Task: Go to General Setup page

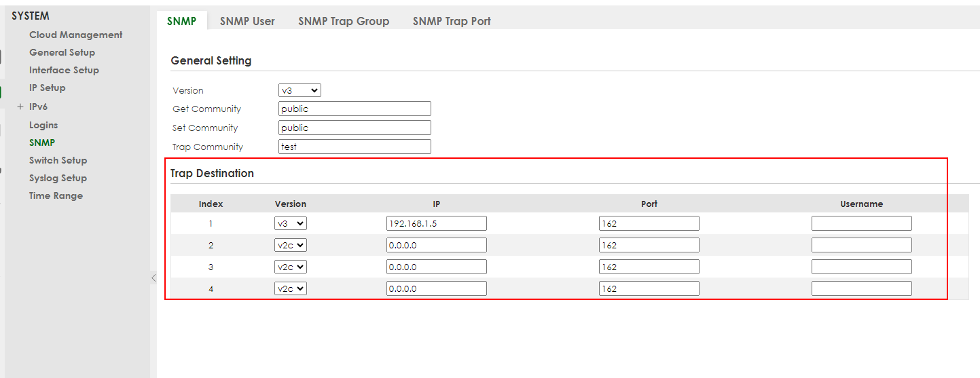Action: pyautogui.click(x=62, y=52)
